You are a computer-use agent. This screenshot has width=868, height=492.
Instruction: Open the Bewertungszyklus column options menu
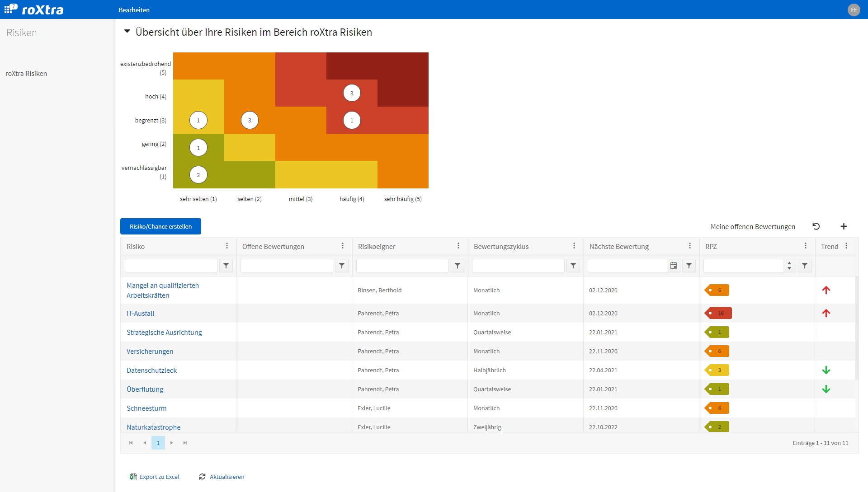[x=574, y=246]
